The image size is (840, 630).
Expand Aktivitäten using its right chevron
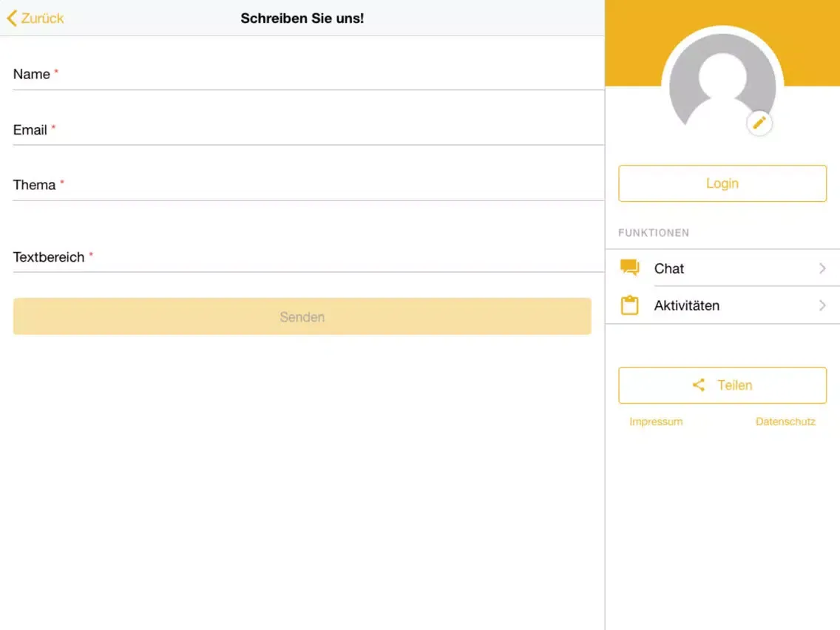[822, 305]
